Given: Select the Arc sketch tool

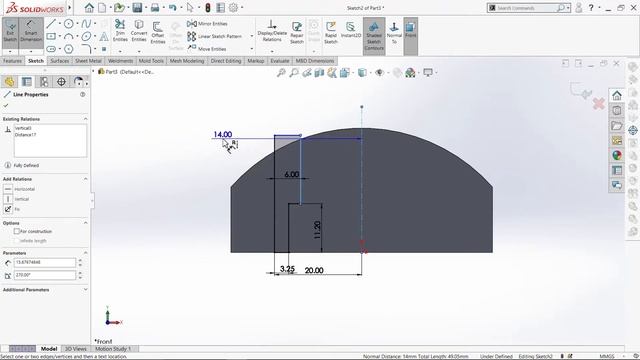Looking at the screenshot, I should click(x=69, y=36).
